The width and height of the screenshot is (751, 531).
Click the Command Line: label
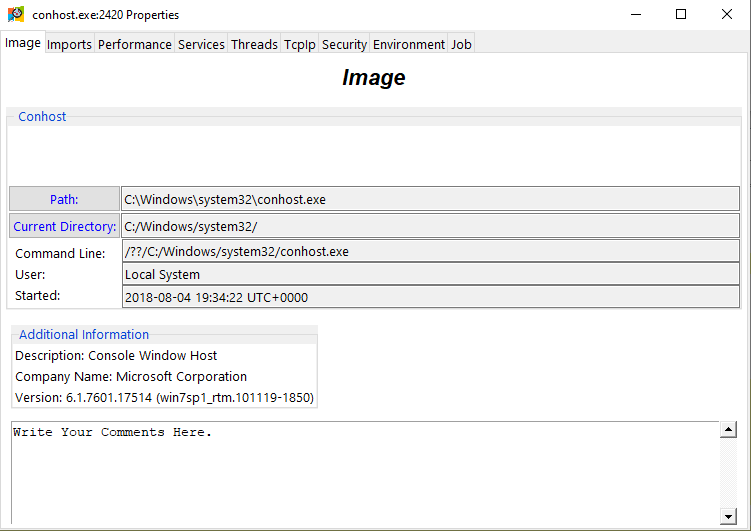pyautogui.click(x=60, y=253)
